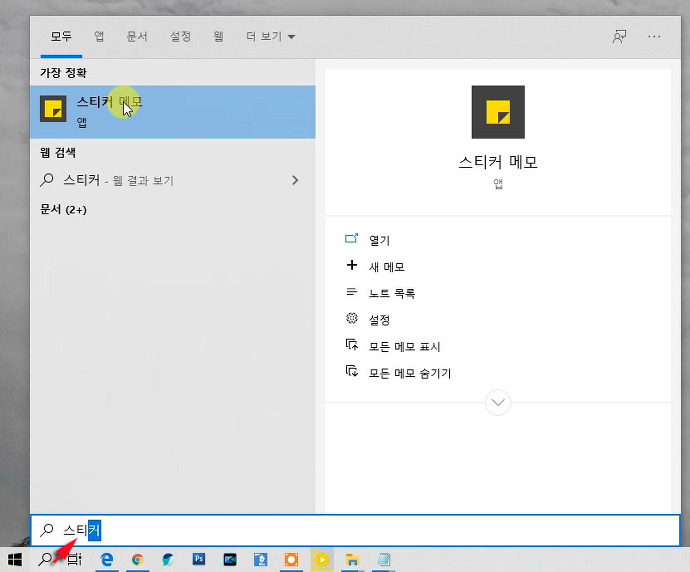The width and height of the screenshot is (690, 572).
Task: Open the yellow media player taskbar icon
Action: [x=322, y=560]
